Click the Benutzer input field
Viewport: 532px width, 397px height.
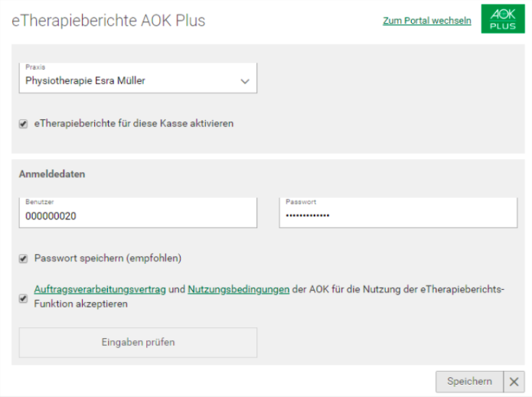click(x=138, y=213)
